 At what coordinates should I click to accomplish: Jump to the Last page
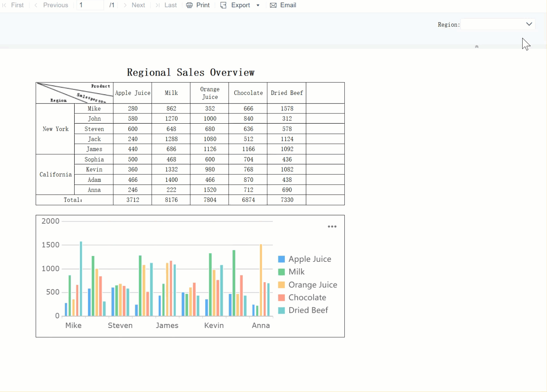pyautogui.click(x=166, y=5)
